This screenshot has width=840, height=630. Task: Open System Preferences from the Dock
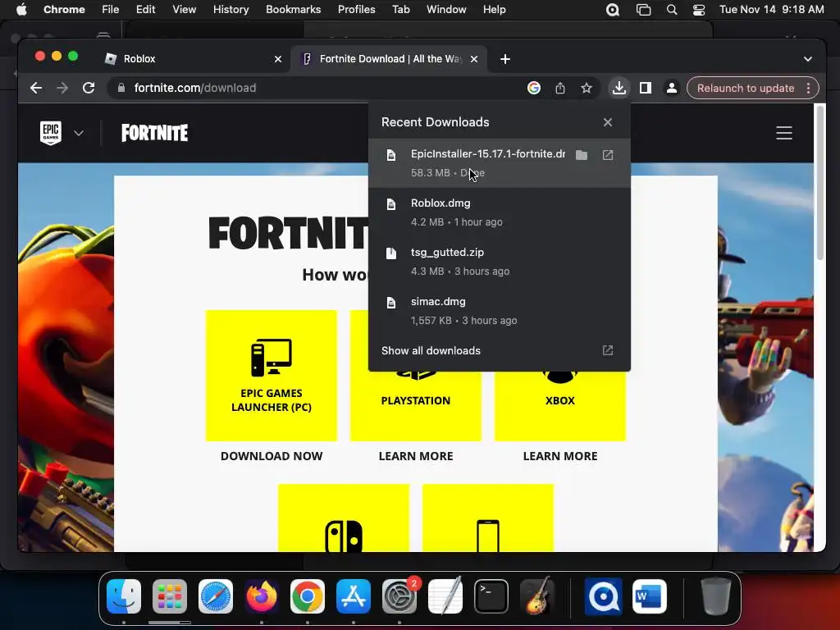pos(399,596)
